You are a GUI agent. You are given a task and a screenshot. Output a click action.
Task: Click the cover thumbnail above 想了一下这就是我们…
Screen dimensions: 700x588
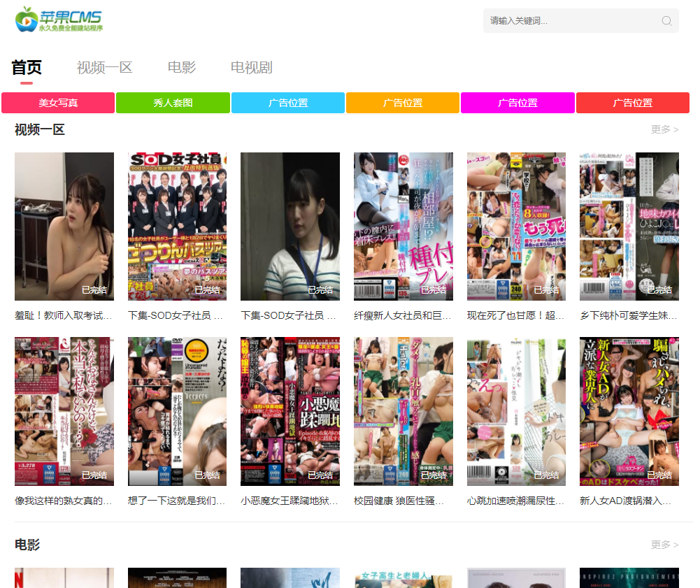pos(177,411)
